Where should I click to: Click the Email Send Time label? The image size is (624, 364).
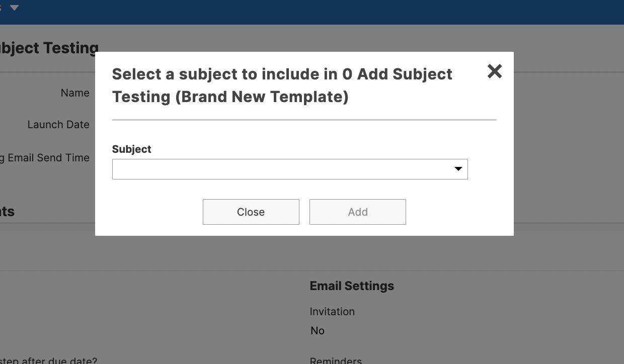45,158
